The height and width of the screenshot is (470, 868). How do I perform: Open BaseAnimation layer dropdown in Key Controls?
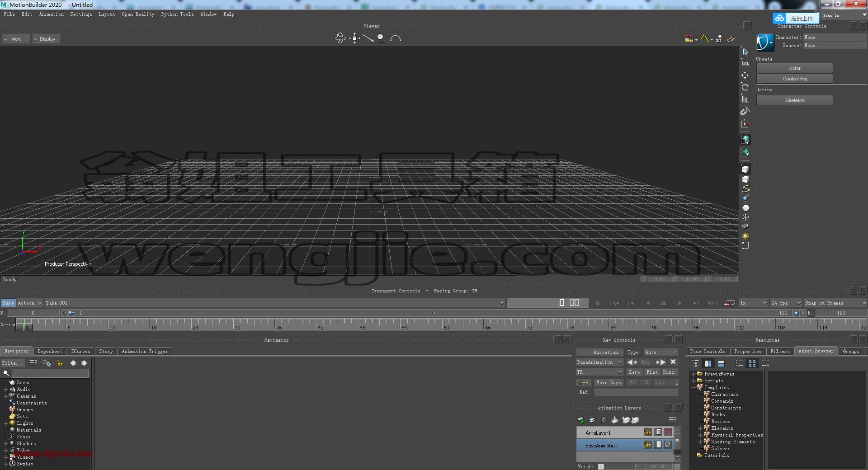click(599, 362)
